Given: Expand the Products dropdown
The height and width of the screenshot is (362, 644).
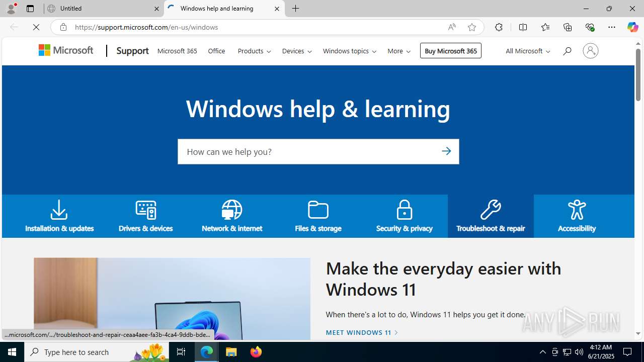Looking at the screenshot, I should click(254, 51).
